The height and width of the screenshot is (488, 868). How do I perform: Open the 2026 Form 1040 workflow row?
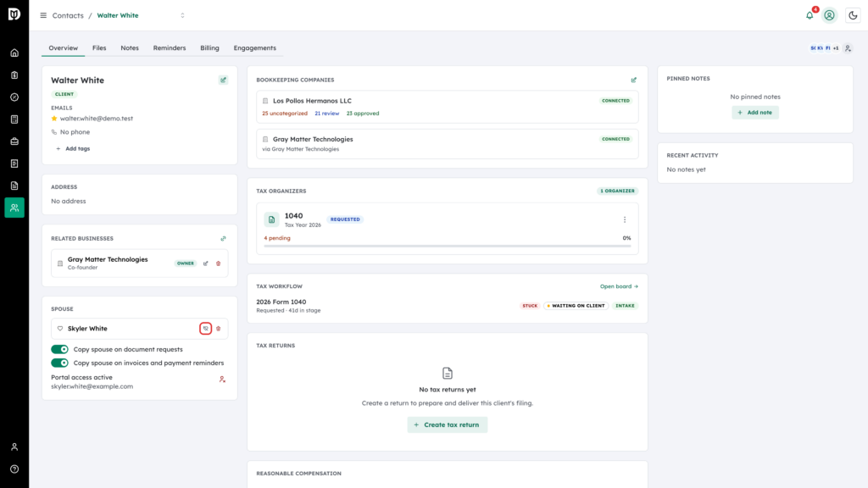[448, 305]
